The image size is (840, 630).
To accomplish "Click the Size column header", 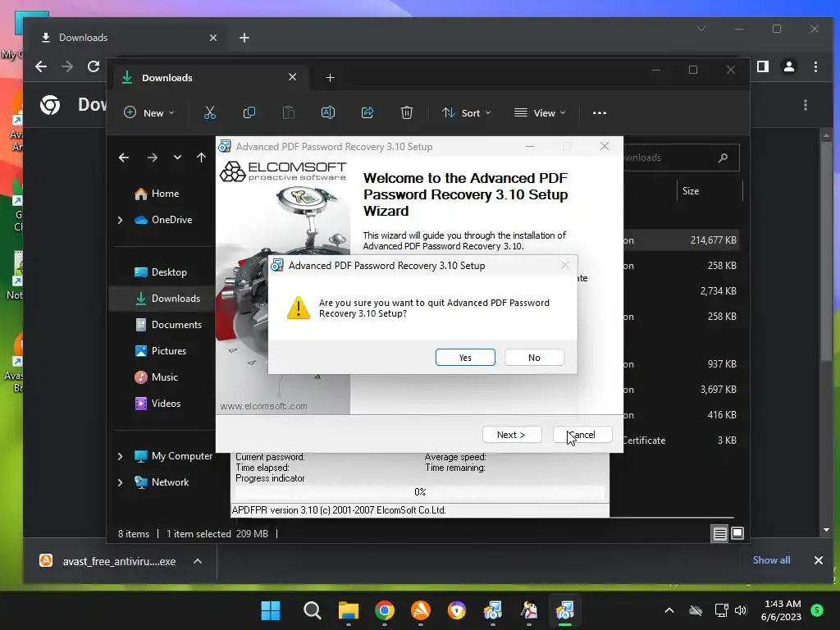I will coord(710,190).
